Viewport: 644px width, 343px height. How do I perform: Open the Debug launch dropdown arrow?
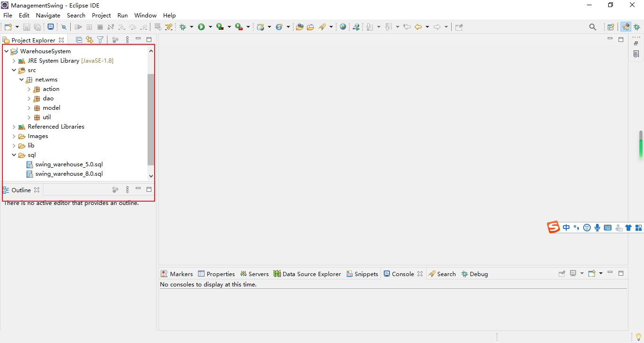[x=191, y=27]
